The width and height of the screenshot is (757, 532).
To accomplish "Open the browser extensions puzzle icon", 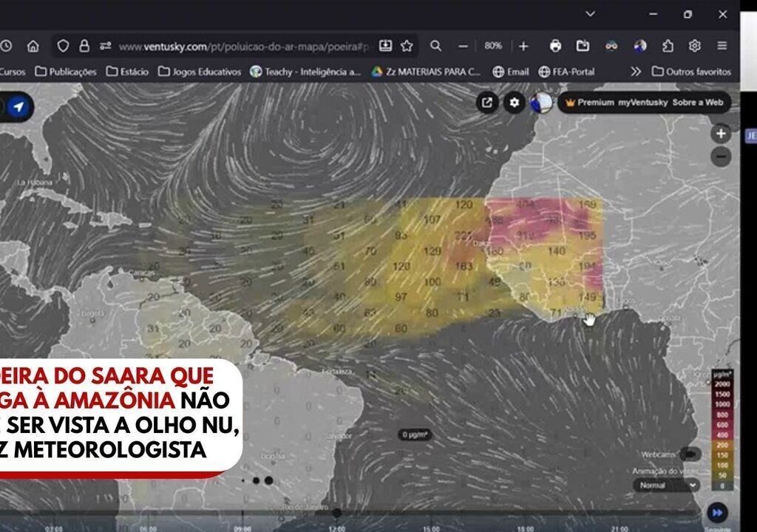I will [x=668, y=46].
